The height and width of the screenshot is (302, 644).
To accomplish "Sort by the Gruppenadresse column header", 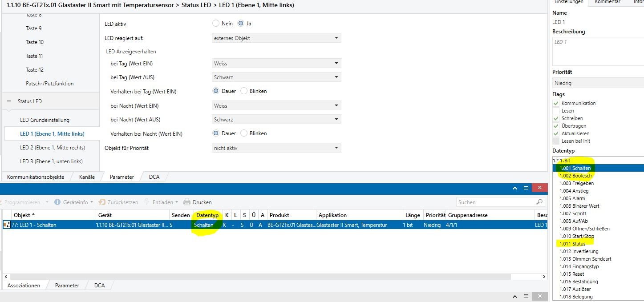I will tap(468, 215).
